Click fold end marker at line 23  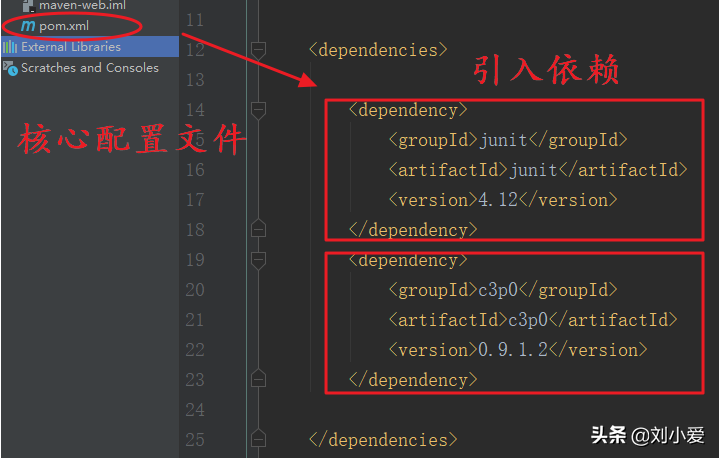click(x=258, y=378)
